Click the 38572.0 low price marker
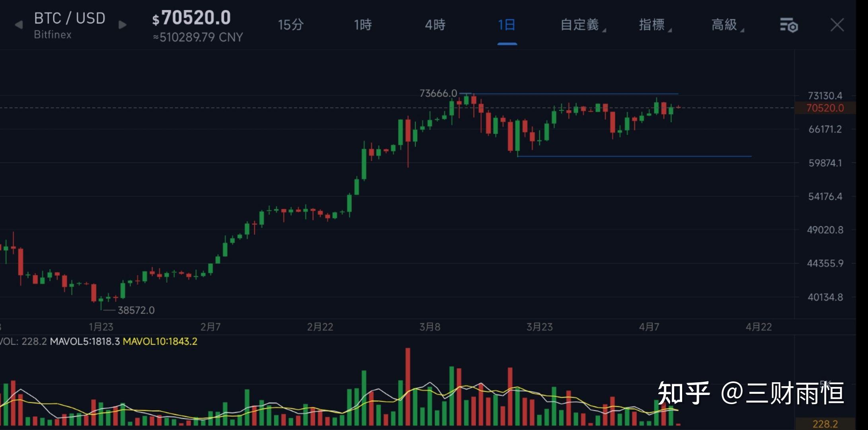 tap(136, 310)
